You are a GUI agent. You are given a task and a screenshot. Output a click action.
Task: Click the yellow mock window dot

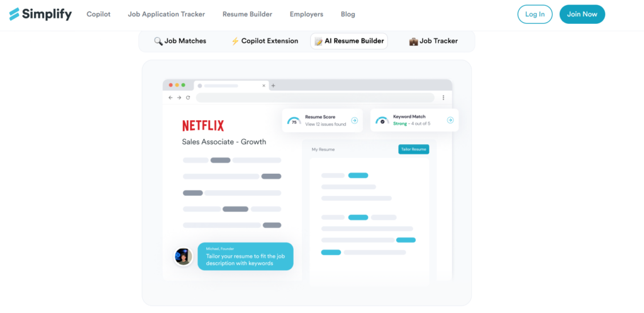point(177,85)
